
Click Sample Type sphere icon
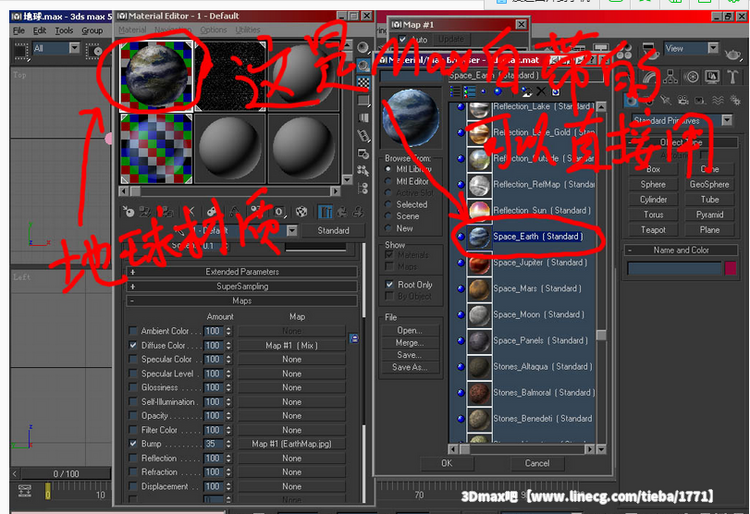point(364,47)
